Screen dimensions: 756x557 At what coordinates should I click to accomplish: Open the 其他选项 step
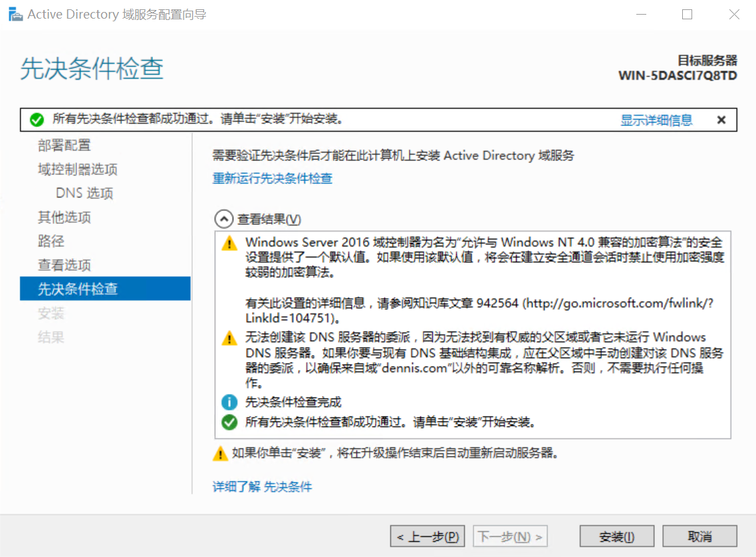point(64,217)
